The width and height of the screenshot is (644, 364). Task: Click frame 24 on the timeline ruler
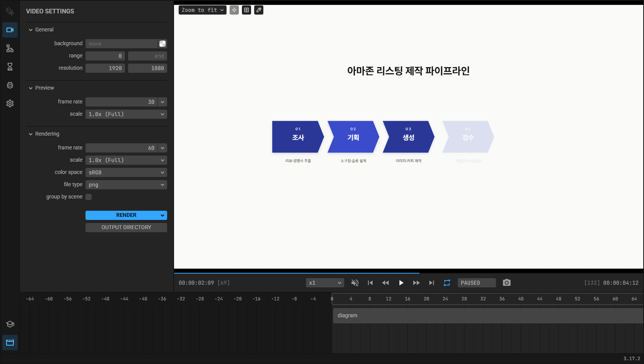pyautogui.click(x=445, y=299)
